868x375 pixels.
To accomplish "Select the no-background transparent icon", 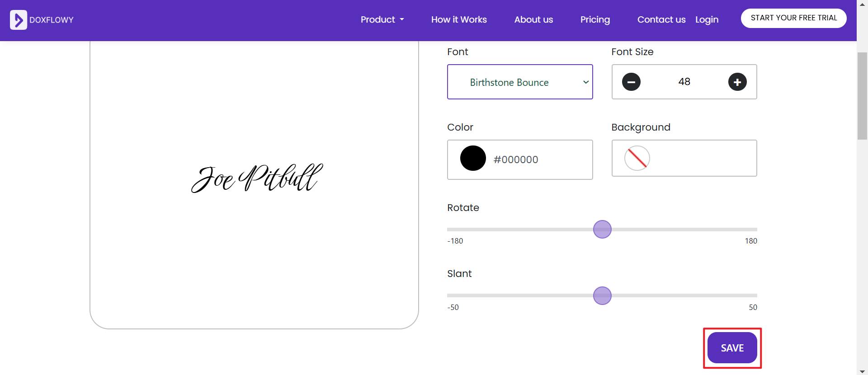I will coord(637,158).
